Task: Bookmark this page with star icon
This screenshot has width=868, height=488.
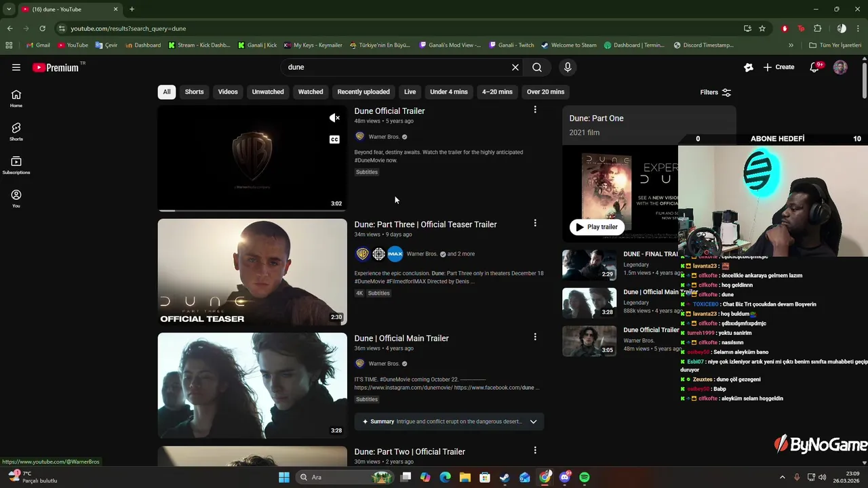Action: tap(762, 28)
